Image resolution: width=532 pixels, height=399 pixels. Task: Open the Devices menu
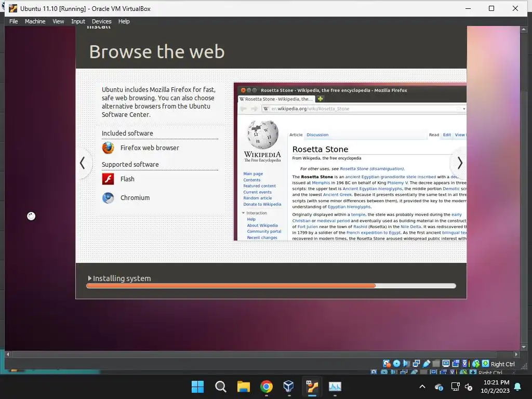coord(101,21)
